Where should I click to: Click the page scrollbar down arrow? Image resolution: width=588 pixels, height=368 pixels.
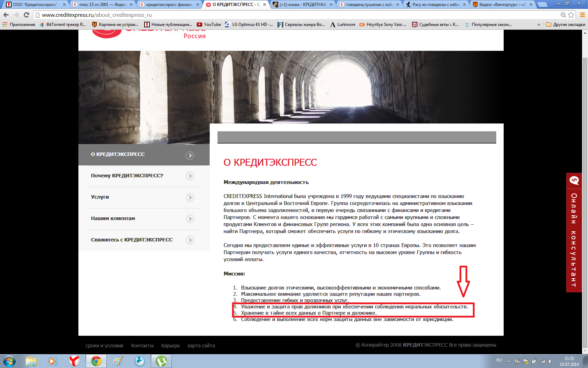(585, 351)
